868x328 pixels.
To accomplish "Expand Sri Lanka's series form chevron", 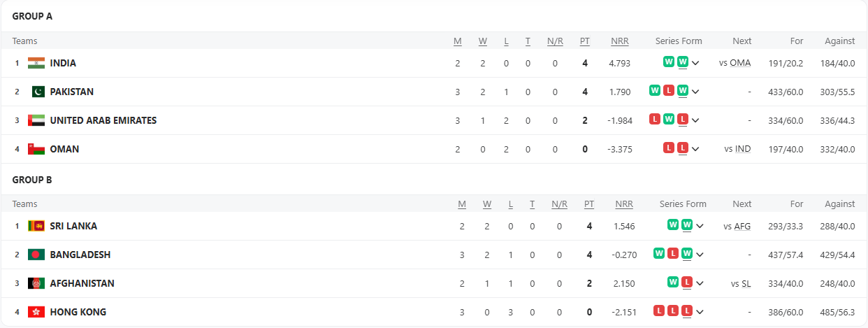I will [700, 226].
